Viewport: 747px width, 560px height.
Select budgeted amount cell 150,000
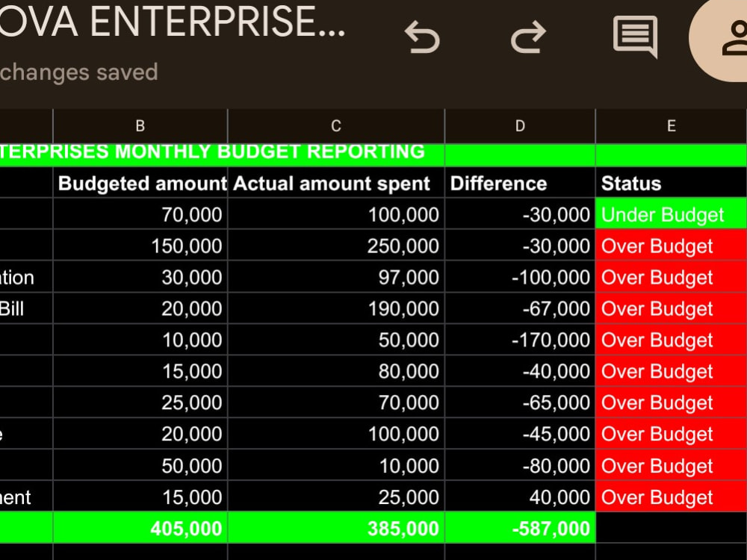140,245
